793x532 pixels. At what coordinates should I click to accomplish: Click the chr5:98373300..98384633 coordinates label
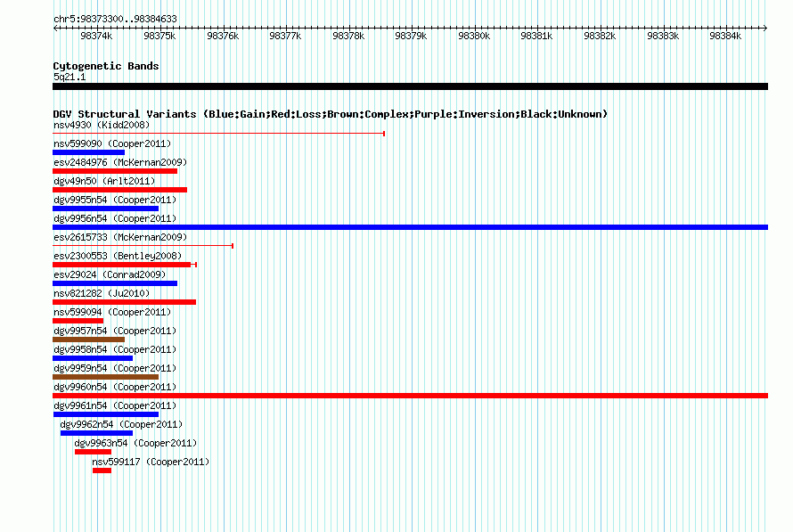(115, 19)
